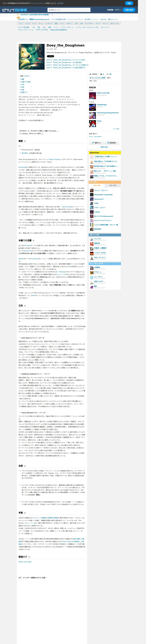The image size is (146, 644).
Task: Click the 編集する button with pencil
Action: [96, 143]
